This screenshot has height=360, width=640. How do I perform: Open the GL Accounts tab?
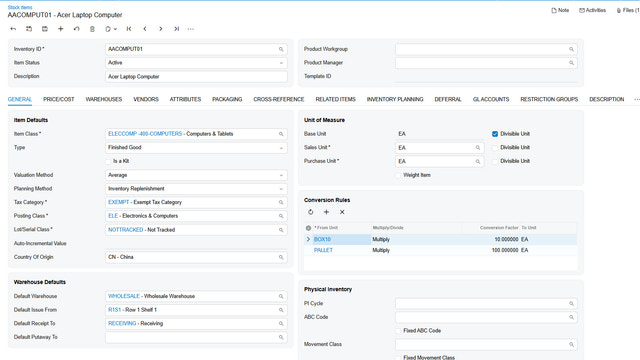491,99
